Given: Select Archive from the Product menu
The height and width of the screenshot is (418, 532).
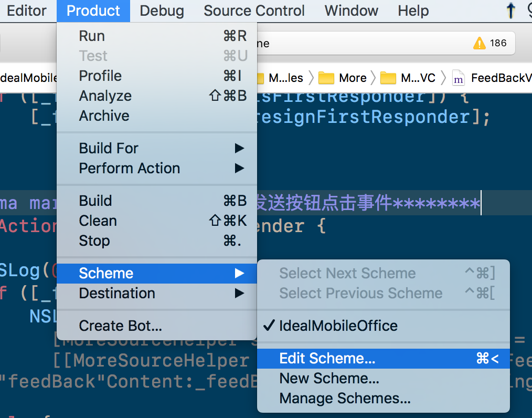Looking at the screenshot, I should (103, 116).
